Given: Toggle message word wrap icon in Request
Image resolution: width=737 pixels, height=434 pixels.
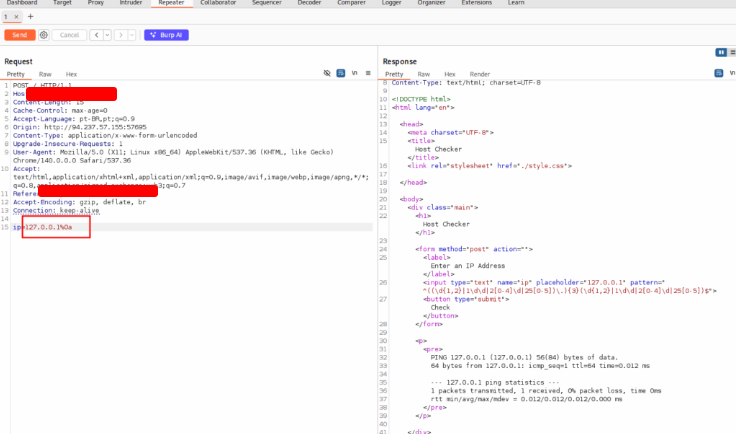Looking at the screenshot, I should click(x=341, y=74).
